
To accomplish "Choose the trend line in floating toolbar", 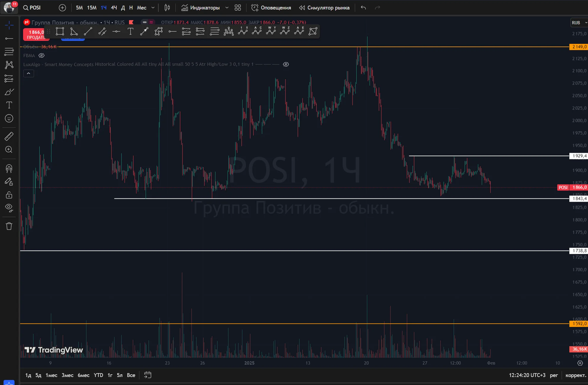I will (88, 31).
